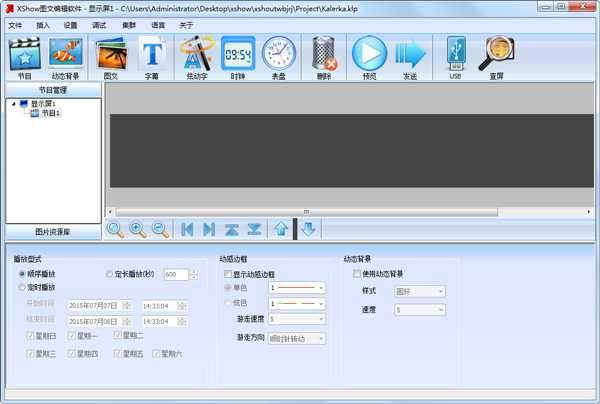Click the 显示屏1 monitor icon in tree
Image resolution: width=600 pixels, height=404 pixels.
point(24,104)
